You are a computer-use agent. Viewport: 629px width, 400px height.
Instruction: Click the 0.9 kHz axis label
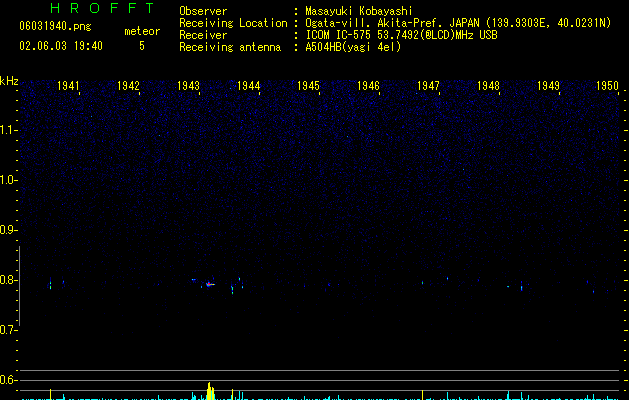[x=8, y=230]
